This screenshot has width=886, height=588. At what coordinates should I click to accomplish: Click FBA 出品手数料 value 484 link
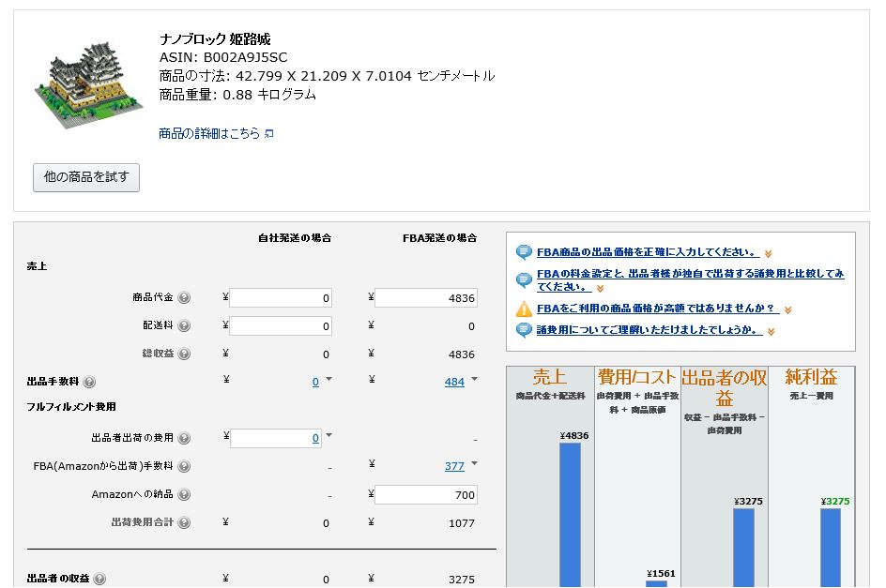[x=454, y=382]
